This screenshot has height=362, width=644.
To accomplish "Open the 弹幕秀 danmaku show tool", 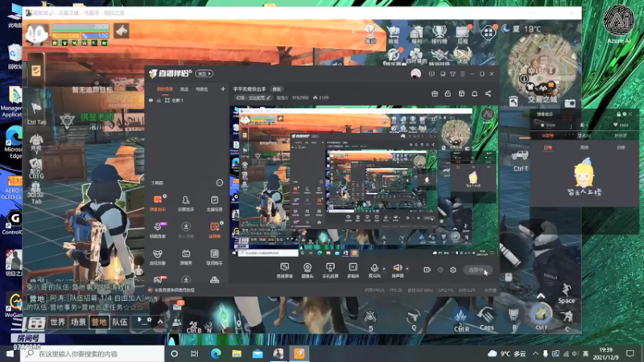I will tap(186, 257).
